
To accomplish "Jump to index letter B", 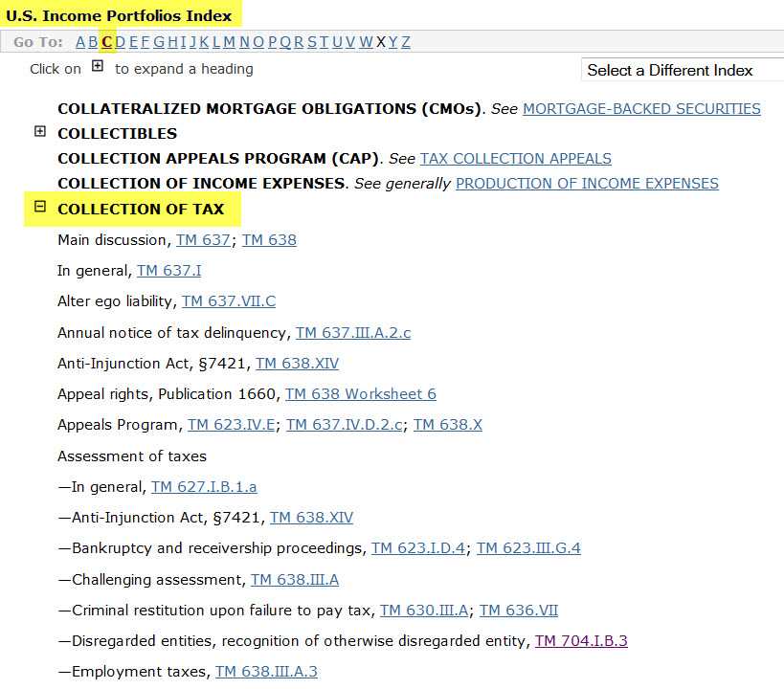I will pos(93,42).
